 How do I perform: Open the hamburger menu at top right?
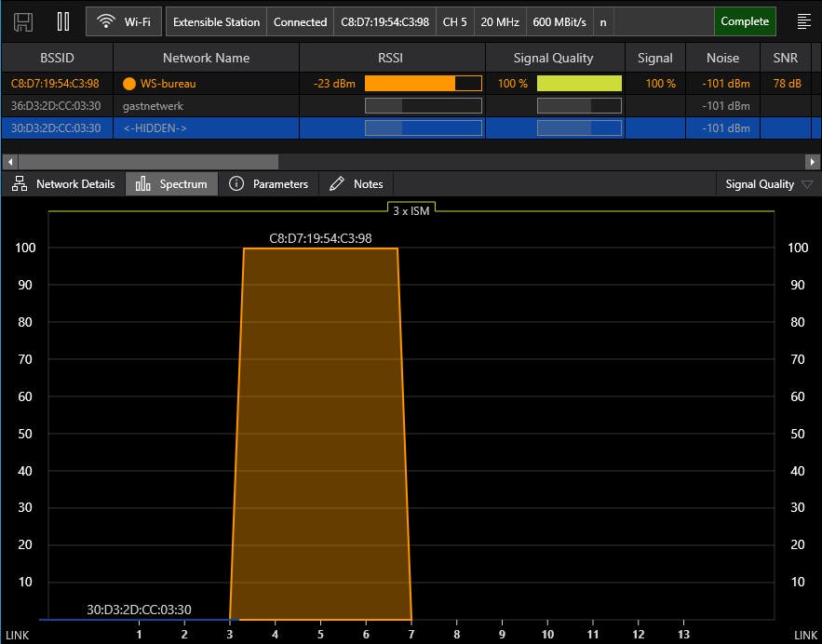[803, 21]
